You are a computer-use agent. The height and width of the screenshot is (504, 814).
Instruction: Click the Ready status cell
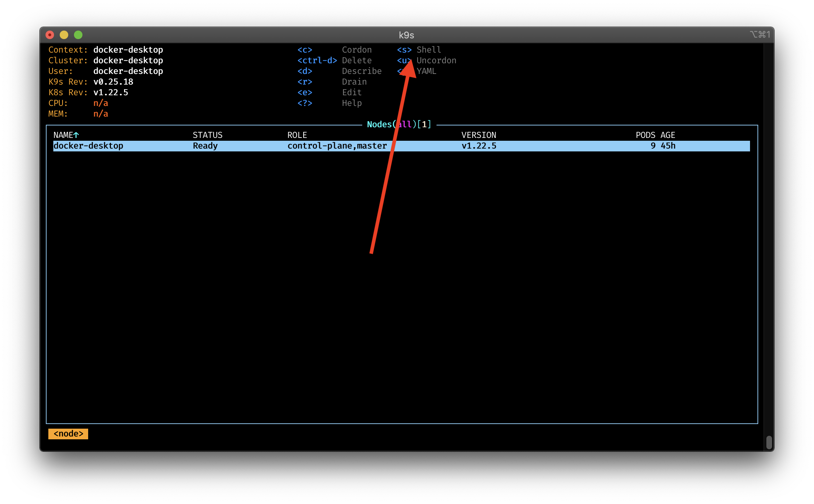pyautogui.click(x=205, y=146)
